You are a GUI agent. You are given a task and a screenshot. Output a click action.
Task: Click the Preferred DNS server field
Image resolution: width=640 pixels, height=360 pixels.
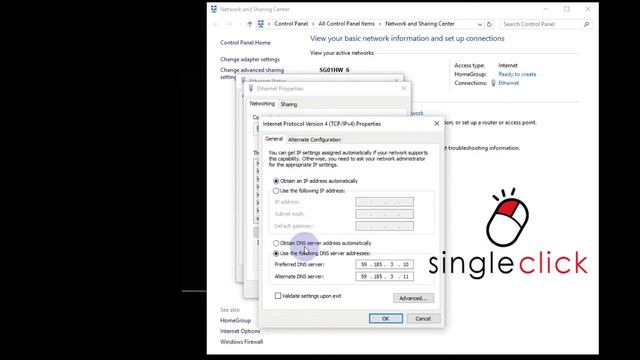(x=384, y=264)
